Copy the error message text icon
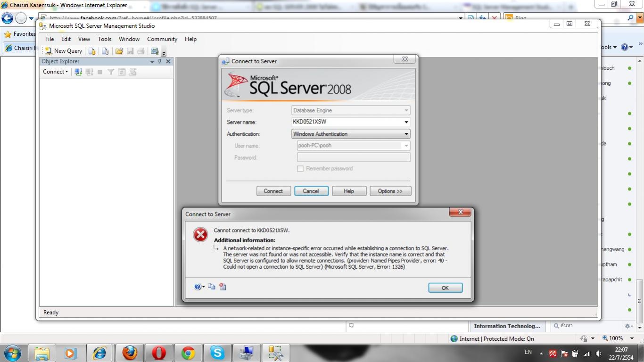Viewport: 644px width, 362px height. [x=212, y=287]
